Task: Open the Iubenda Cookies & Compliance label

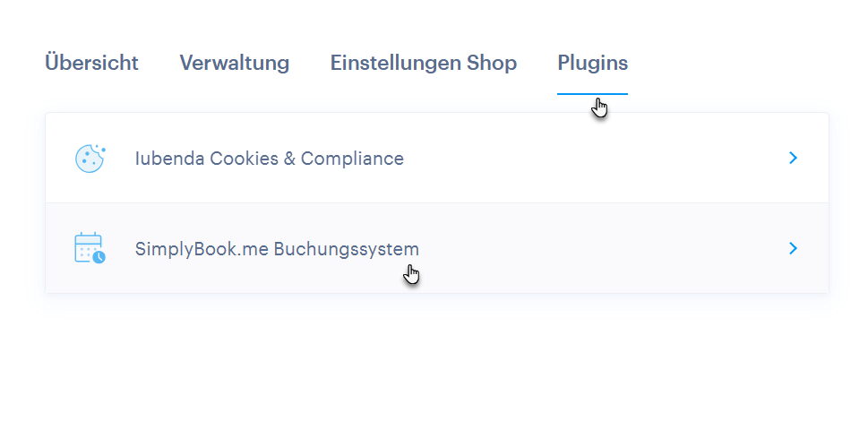Action: pyautogui.click(x=269, y=159)
